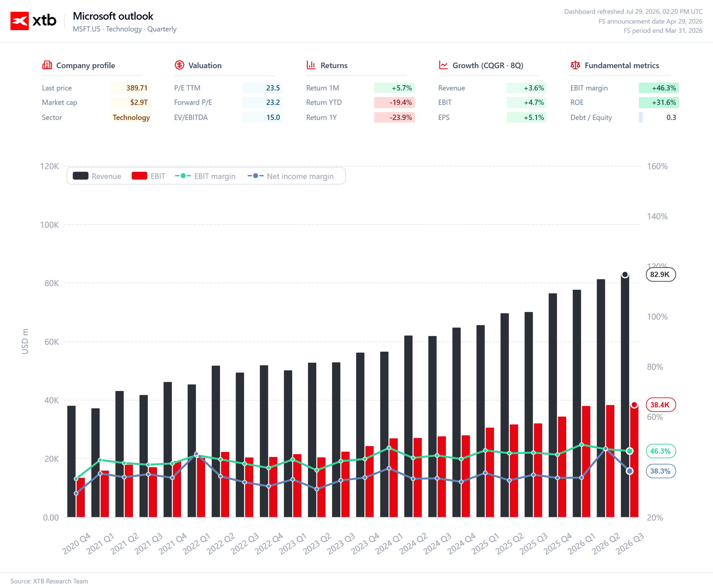The image size is (713, 588).
Task: Click the FS period end text
Action: coord(663,30)
